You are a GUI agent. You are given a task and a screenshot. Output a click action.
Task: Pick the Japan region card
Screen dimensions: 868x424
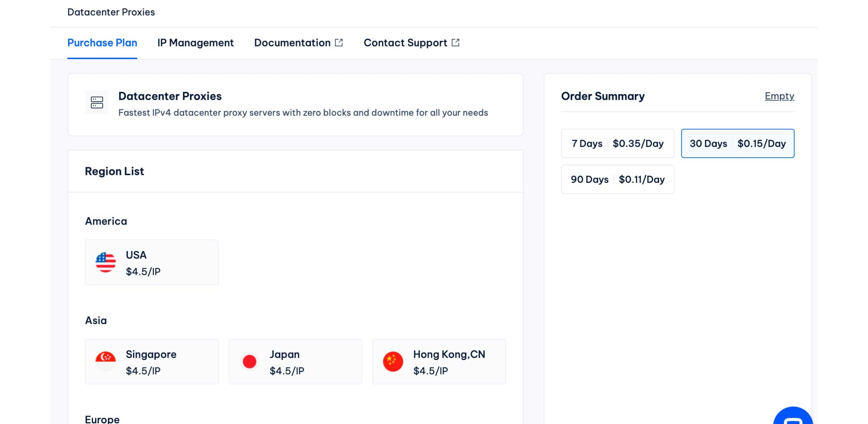tap(295, 361)
